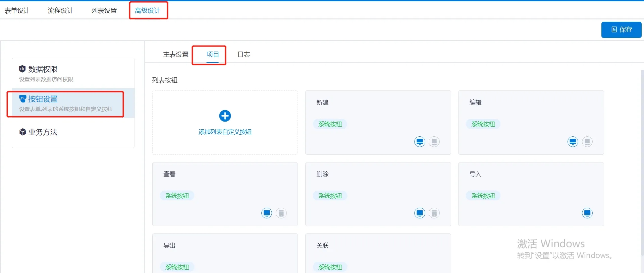The height and width of the screenshot is (273, 644).
Task: Click the shield icon beside 数据权限
Action: pos(22,69)
